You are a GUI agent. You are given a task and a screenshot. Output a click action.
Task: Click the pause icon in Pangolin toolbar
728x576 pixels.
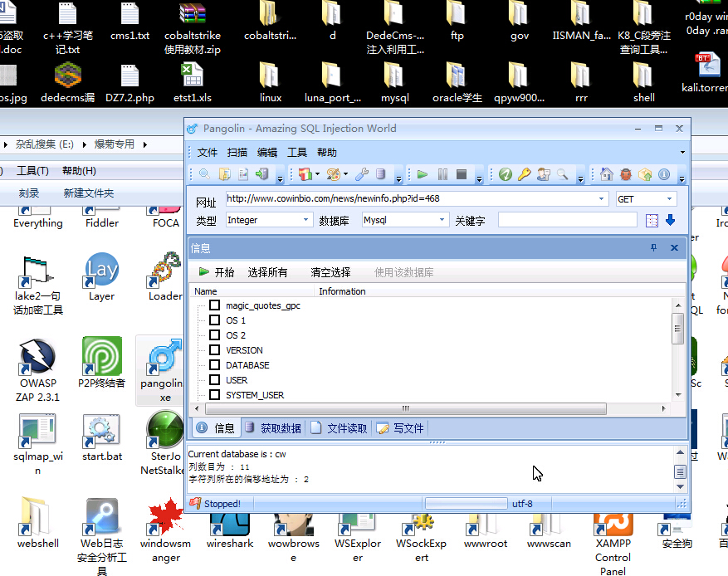(442, 174)
